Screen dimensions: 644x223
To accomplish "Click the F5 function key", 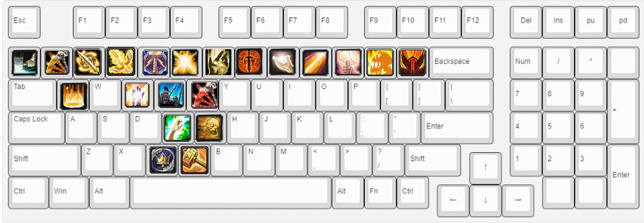I will (235, 21).
